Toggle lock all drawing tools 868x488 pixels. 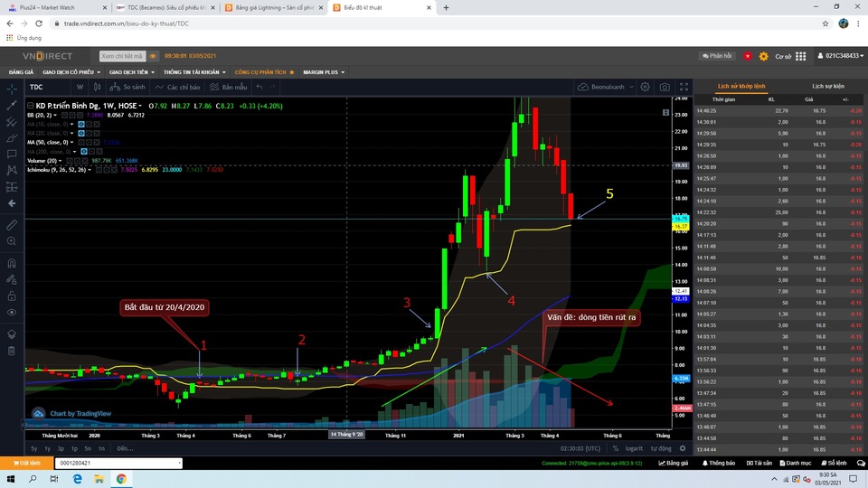(12, 296)
